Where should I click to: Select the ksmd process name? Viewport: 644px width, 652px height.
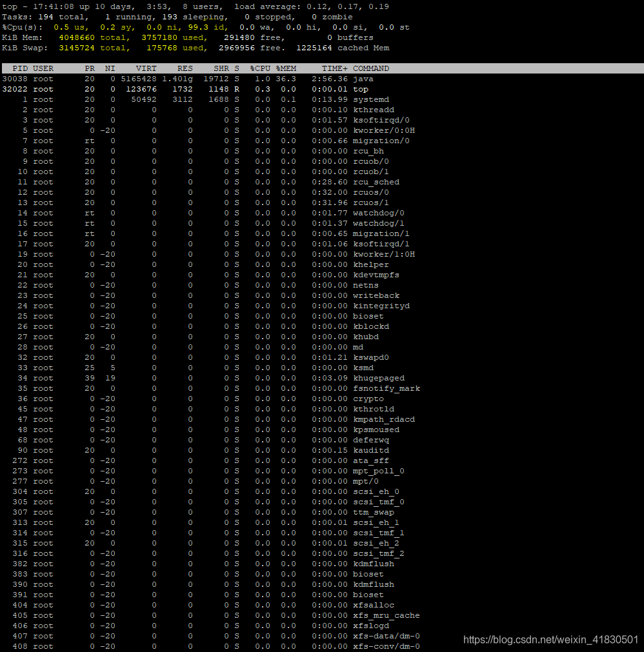(x=363, y=368)
